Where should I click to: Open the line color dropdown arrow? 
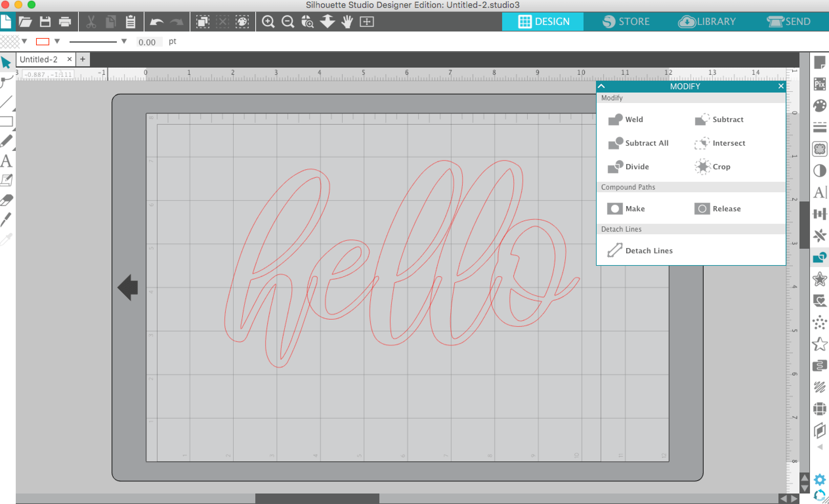coord(57,41)
